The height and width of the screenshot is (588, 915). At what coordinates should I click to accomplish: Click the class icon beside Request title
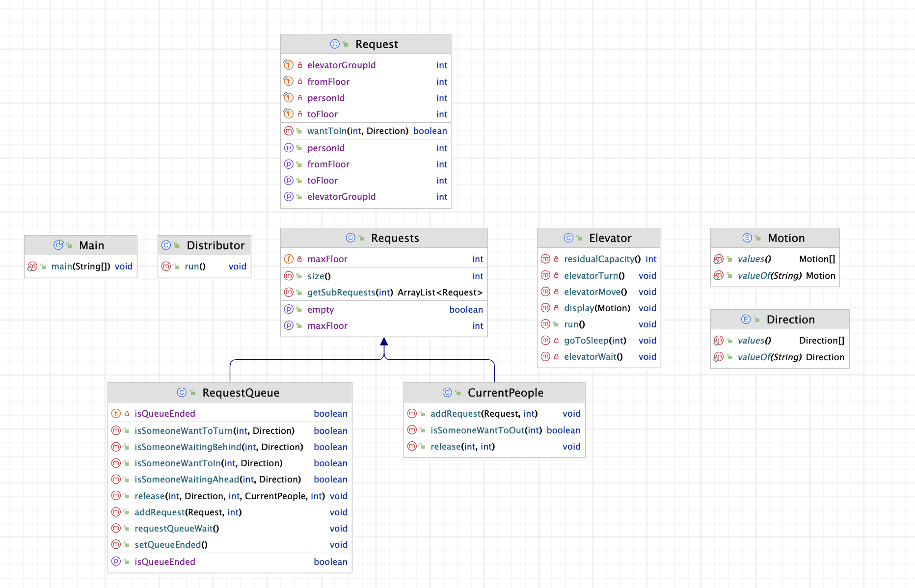(x=335, y=44)
